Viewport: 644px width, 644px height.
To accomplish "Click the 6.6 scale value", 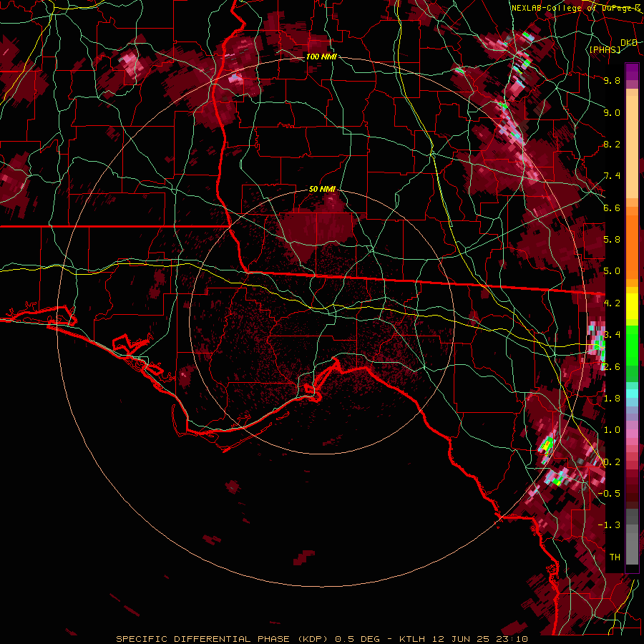I will click(x=612, y=208).
